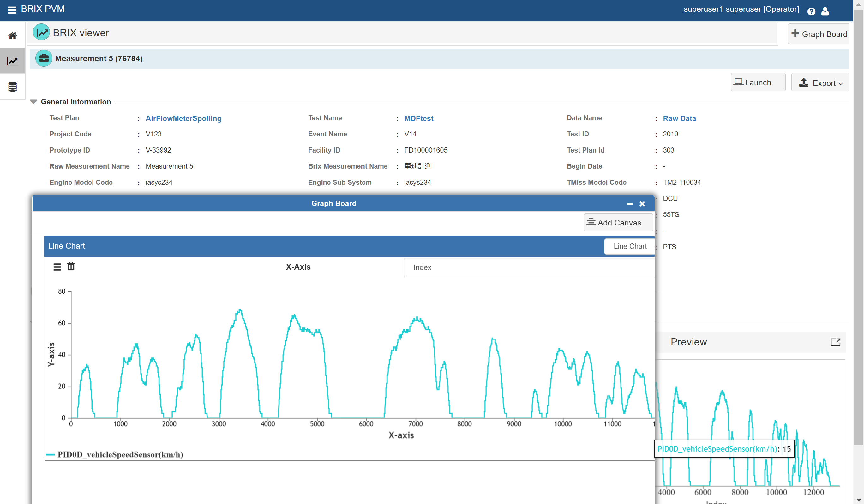
Task: Click the Facility ID value FD100001605
Action: pos(426,150)
